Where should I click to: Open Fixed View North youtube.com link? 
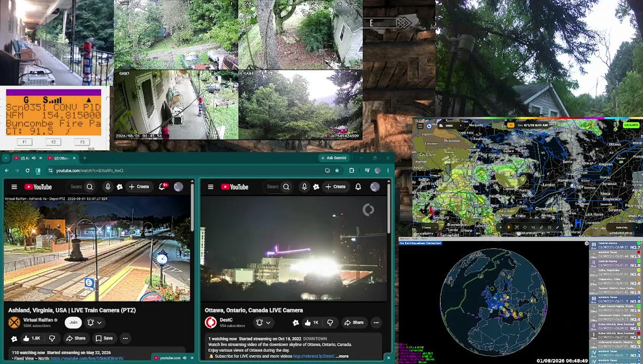point(86,358)
